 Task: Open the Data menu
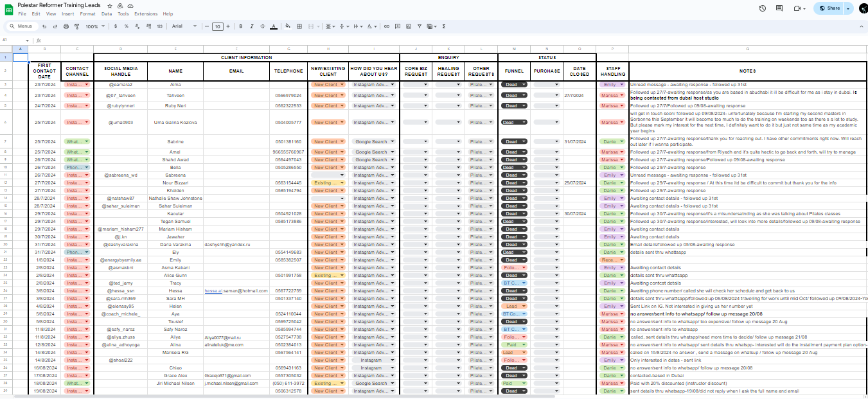[107, 13]
